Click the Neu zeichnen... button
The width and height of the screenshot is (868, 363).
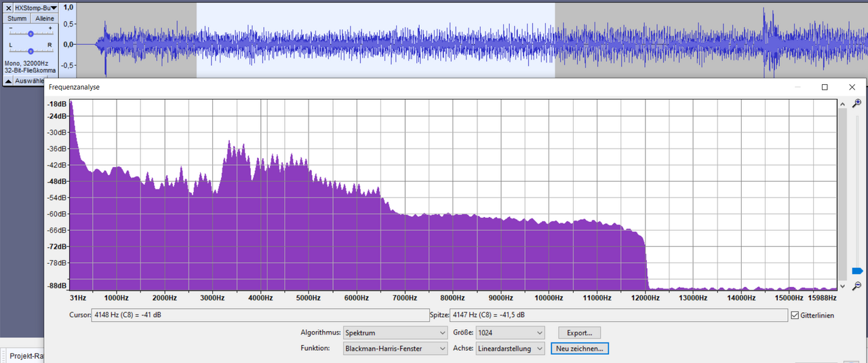coord(580,348)
